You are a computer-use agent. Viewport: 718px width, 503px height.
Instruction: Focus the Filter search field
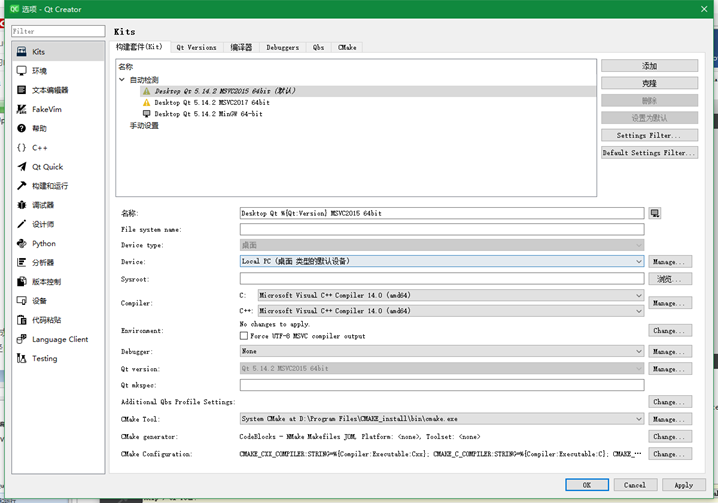click(58, 31)
